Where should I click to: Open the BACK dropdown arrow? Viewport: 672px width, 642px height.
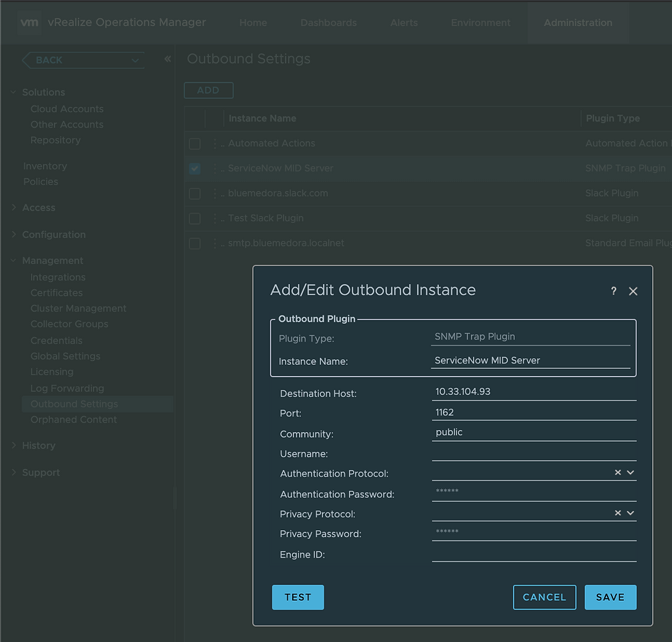(x=135, y=60)
